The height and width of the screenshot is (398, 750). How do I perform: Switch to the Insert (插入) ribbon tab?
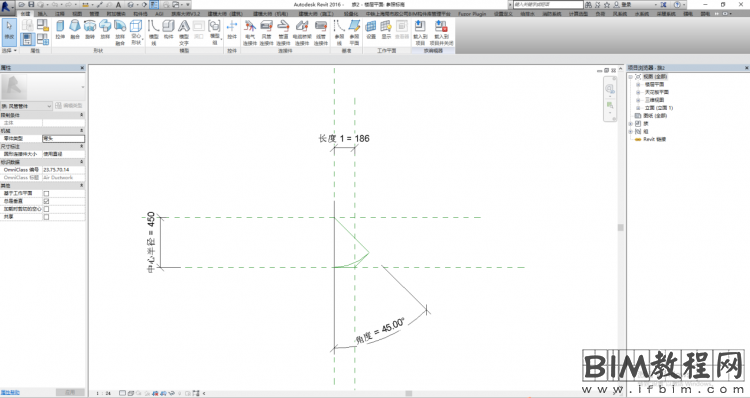point(42,14)
